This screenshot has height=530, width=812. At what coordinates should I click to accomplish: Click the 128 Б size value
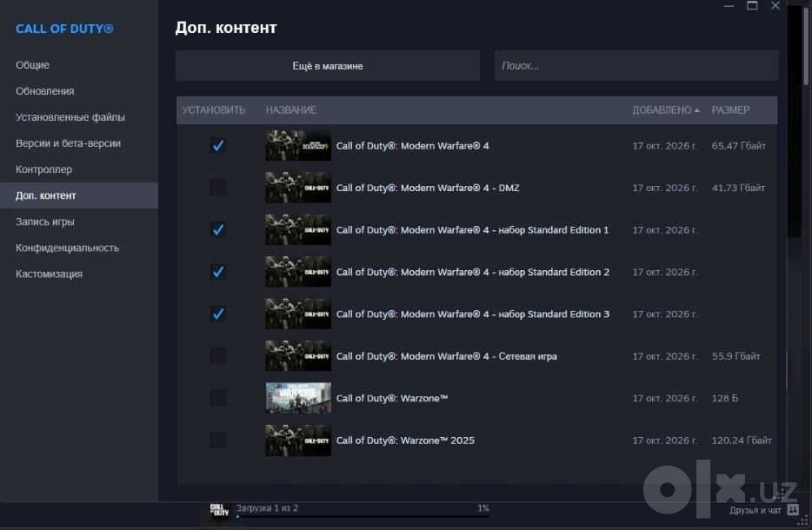pyautogui.click(x=725, y=398)
